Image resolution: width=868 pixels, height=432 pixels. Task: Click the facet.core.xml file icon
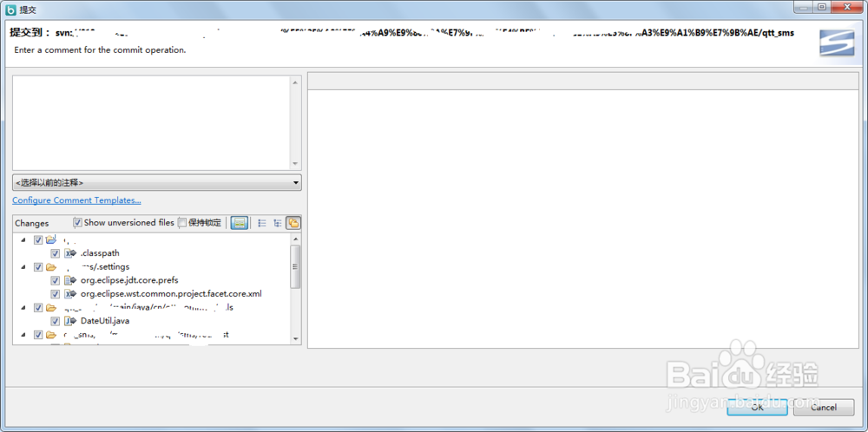pyautogui.click(x=70, y=294)
